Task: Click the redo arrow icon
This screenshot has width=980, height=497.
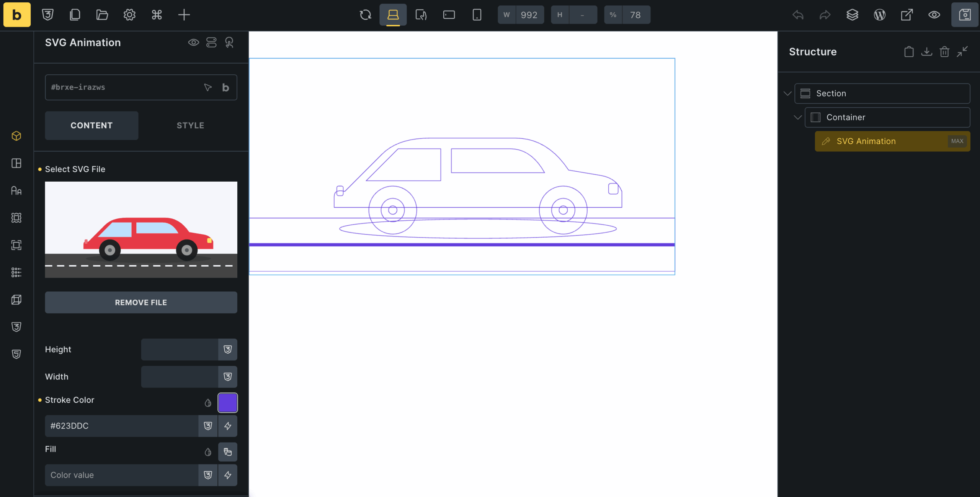Action: coord(825,15)
